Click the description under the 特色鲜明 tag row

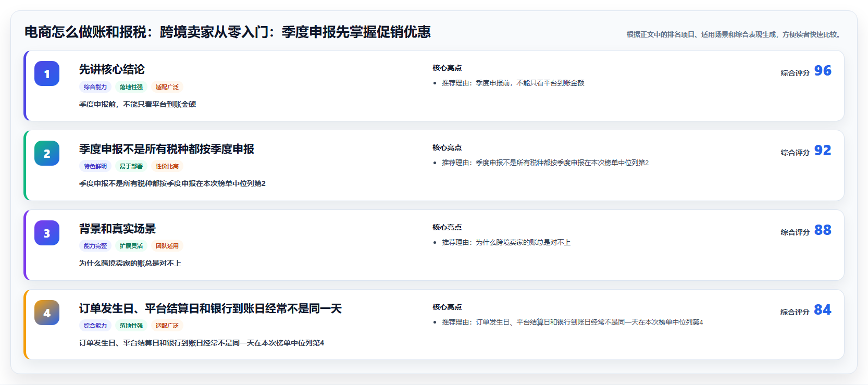[172, 183]
